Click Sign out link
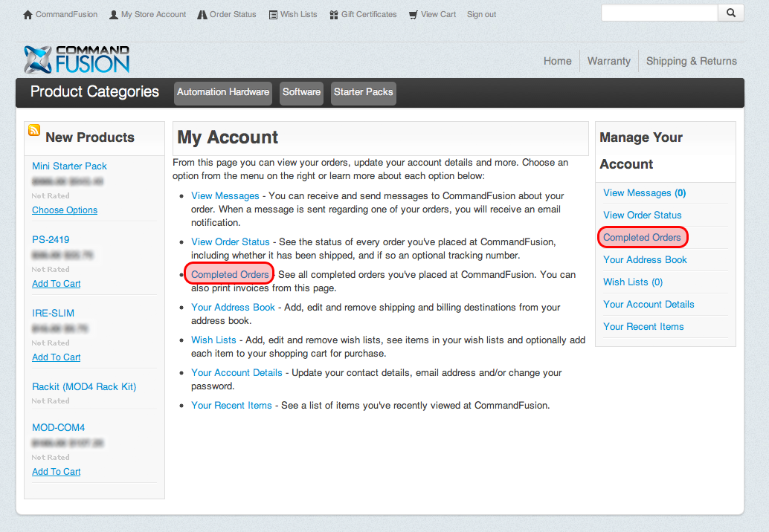Viewport: 769px width, 532px height. 481,15
